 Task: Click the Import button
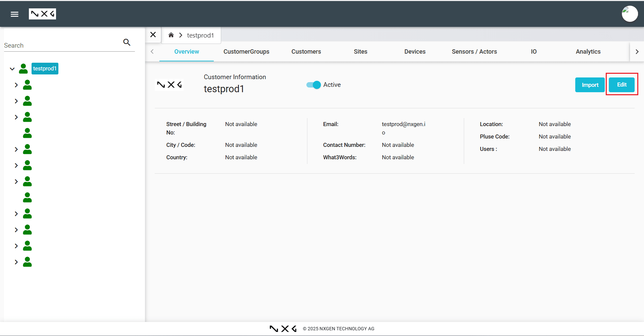point(590,85)
